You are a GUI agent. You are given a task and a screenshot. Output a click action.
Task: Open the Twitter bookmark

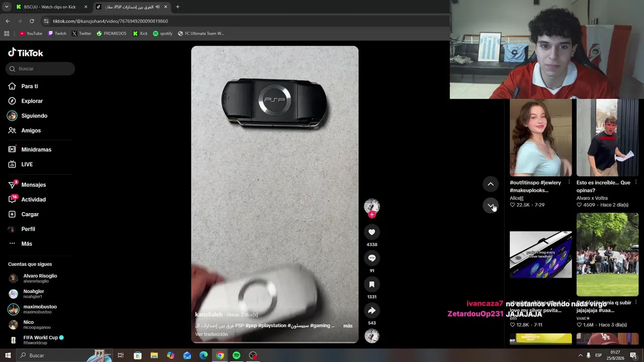pos(82,34)
